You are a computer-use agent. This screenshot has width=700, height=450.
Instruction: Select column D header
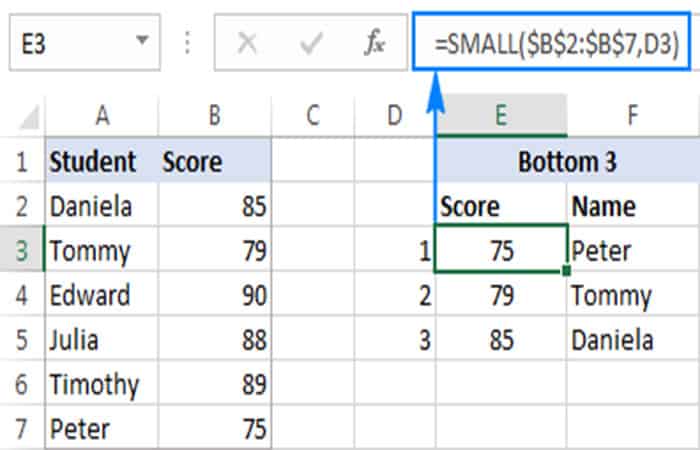(395, 115)
